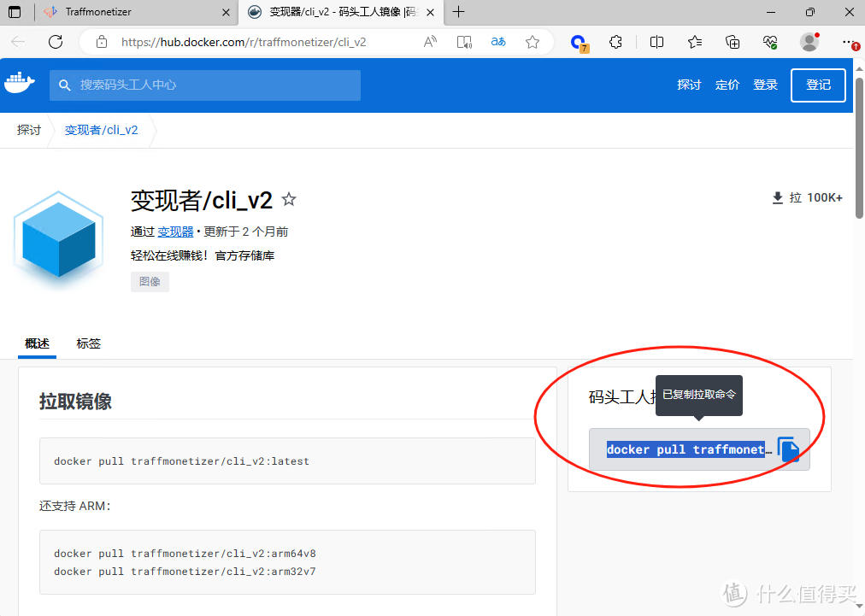Click the 登记 sign-up button

pos(818,85)
